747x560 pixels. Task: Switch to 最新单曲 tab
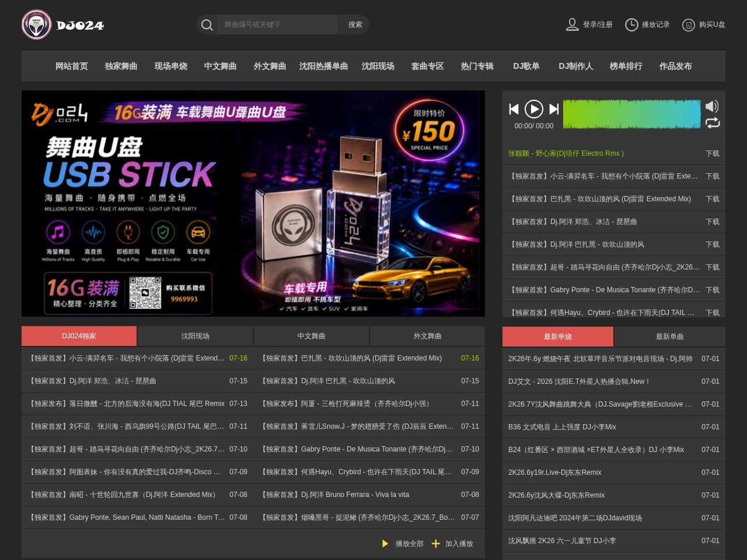pos(670,337)
